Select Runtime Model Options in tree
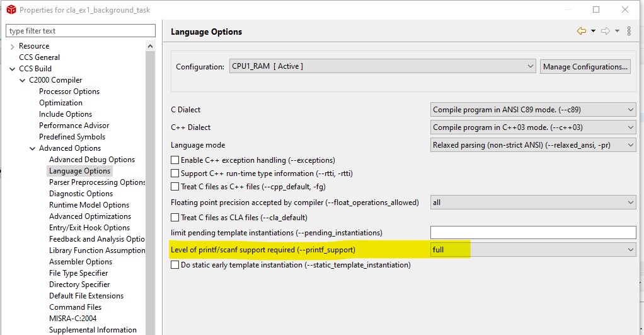This screenshot has height=335, width=644. [89, 205]
